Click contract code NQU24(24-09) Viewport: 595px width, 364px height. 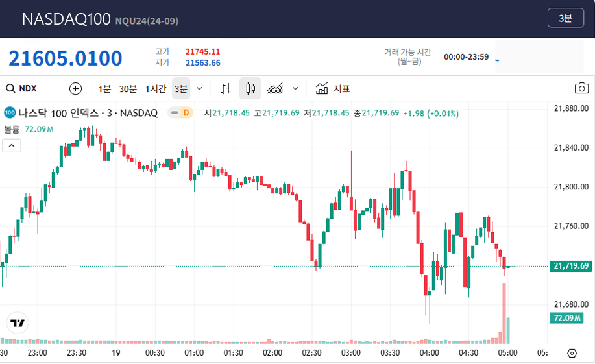[x=147, y=21]
